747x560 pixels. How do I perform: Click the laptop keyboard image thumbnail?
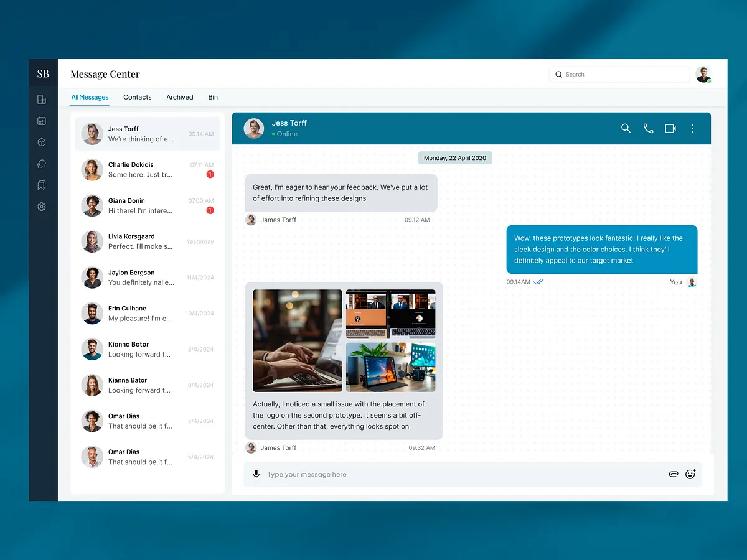(x=297, y=340)
